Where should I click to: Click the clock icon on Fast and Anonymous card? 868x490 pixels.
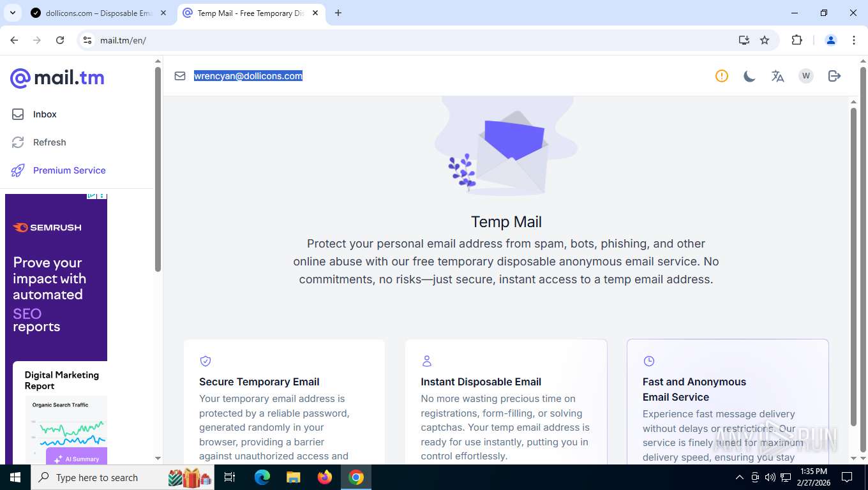[649, 361]
